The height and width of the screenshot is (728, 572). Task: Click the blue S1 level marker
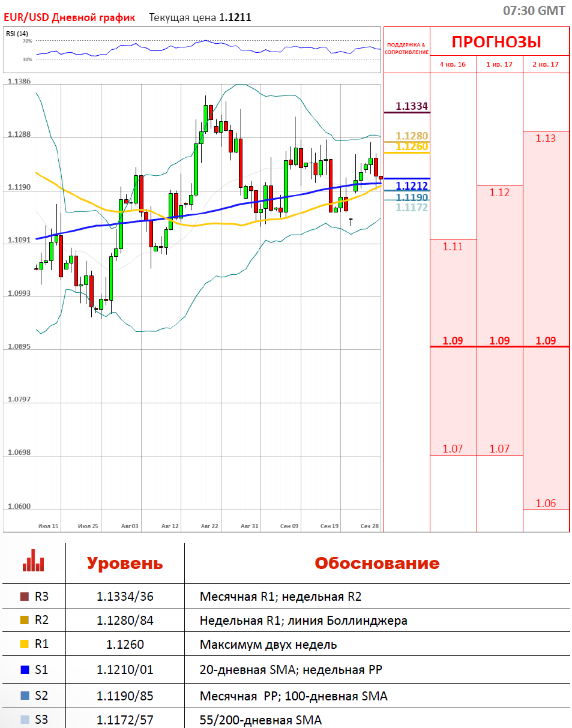(25, 670)
